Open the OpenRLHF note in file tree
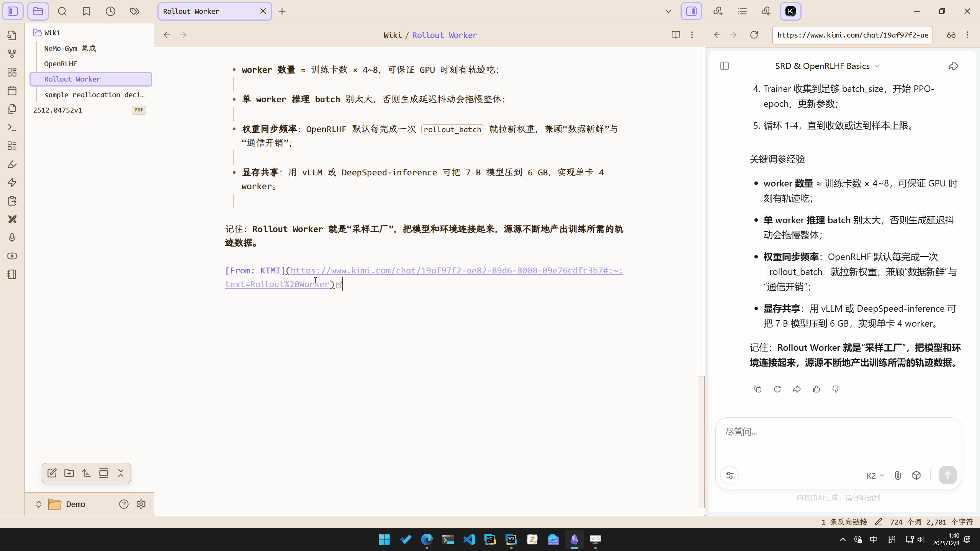The height and width of the screenshot is (551, 980). coord(61,64)
